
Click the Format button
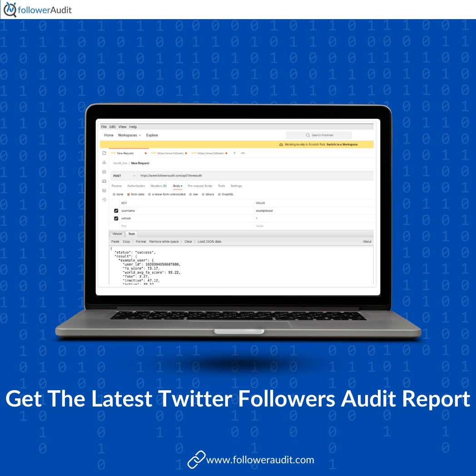[141, 241]
